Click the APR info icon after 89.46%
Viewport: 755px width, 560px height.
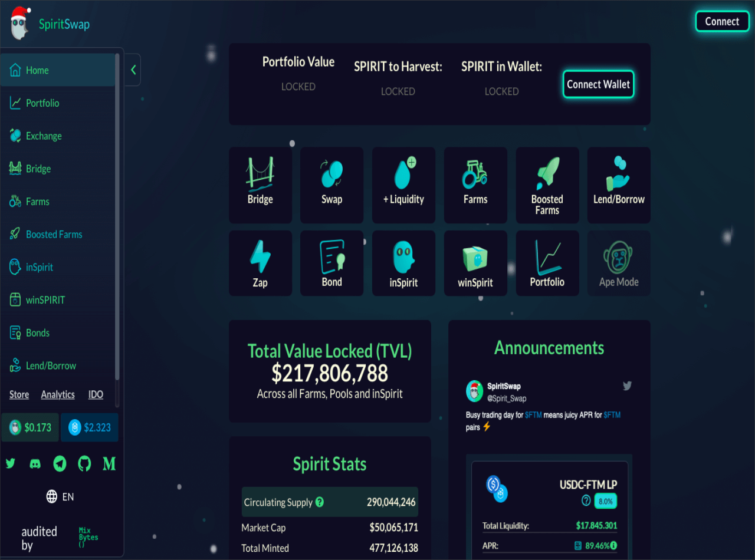(613, 545)
